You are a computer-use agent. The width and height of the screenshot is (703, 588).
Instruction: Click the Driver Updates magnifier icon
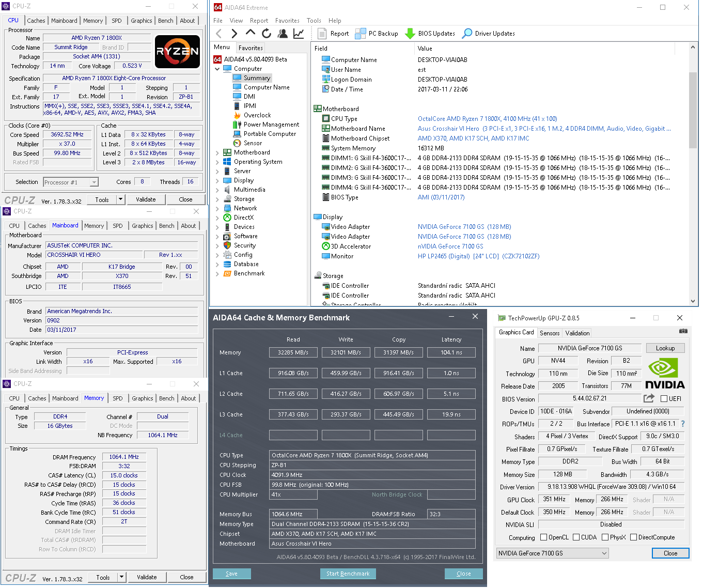pos(467,34)
